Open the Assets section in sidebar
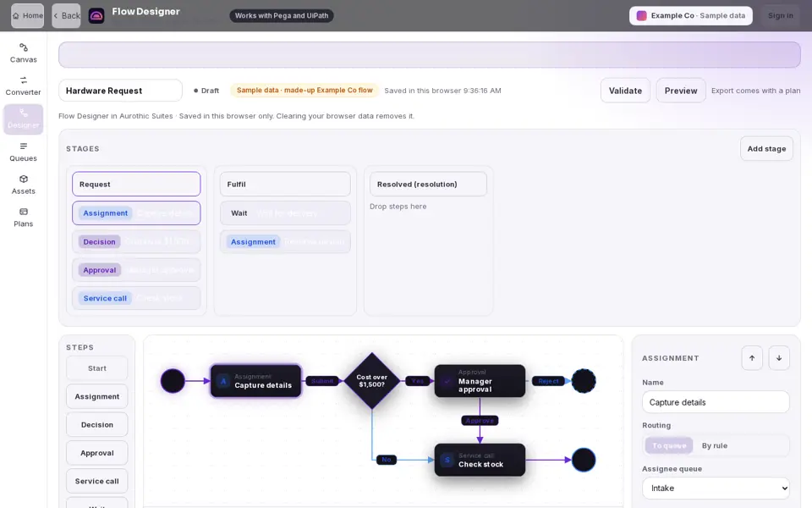The height and width of the screenshot is (508, 812). click(24, 185)
